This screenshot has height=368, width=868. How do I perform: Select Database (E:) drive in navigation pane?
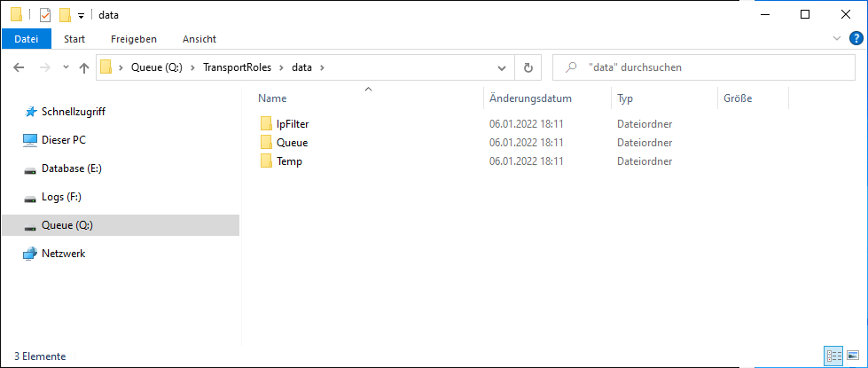[x=74, y=168]
